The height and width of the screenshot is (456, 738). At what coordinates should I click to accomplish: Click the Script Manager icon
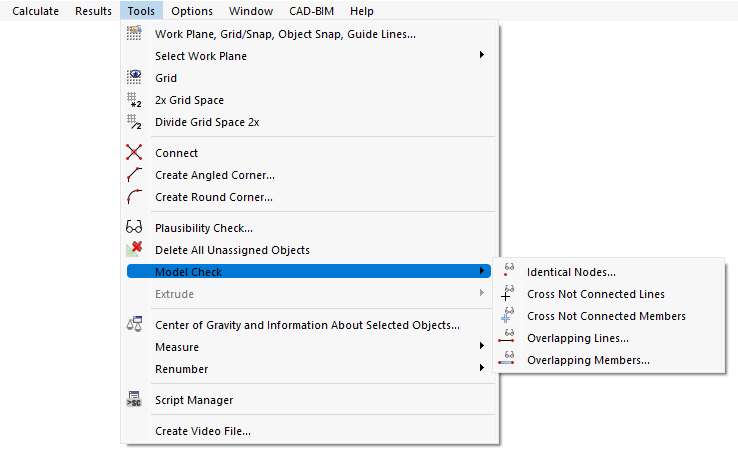coord(134,400)
